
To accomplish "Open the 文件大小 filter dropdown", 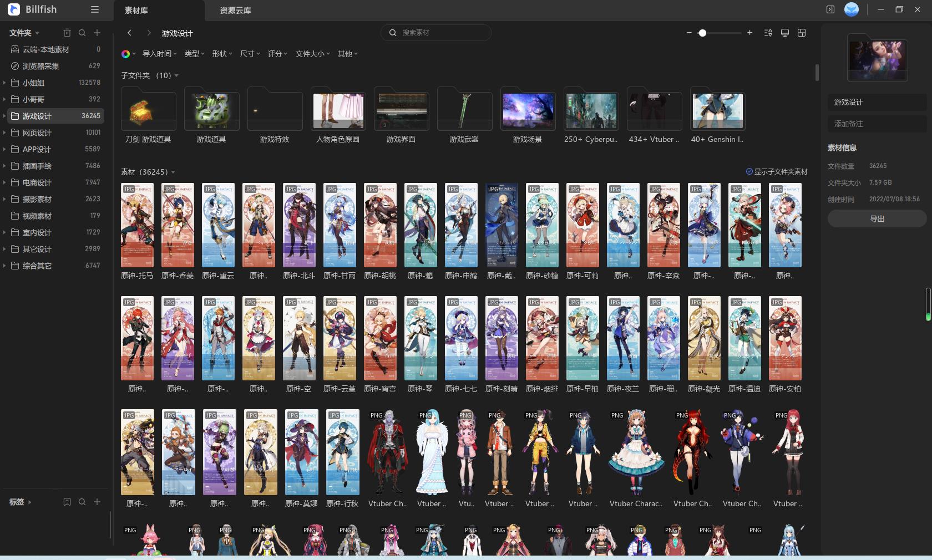I will [313, 54].
